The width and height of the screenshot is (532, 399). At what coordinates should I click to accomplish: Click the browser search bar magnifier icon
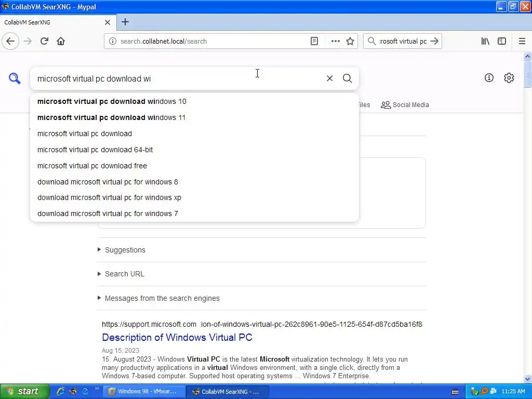[x=371, y=41]
